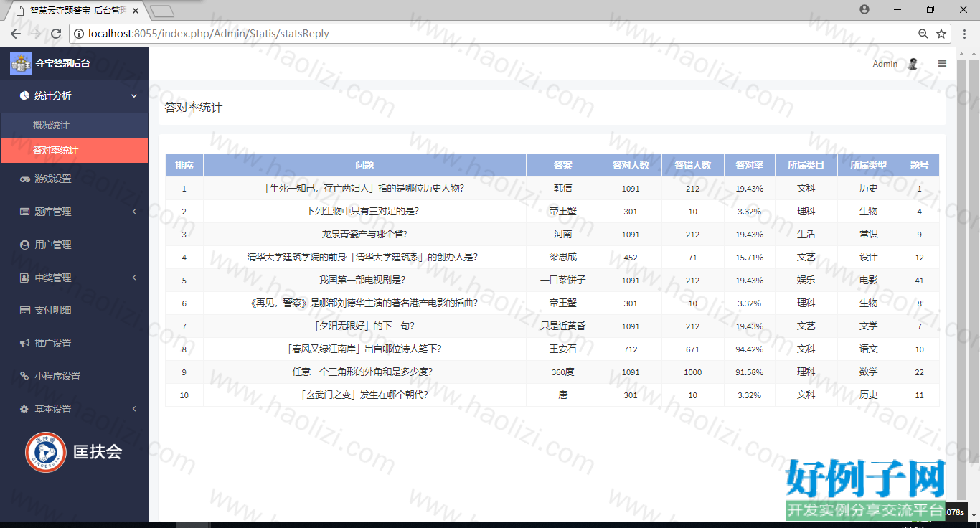Open the 用户管理 menu item
This screenshot has width=980, height=528.
click(x=74, y=245)
